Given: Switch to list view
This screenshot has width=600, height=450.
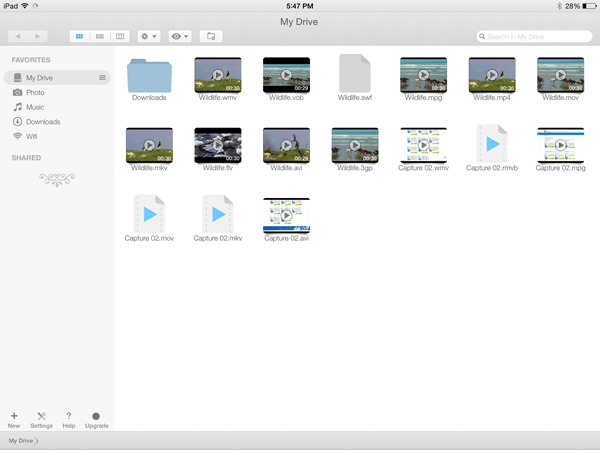Looking at the screenshot, I should [100, 36].
